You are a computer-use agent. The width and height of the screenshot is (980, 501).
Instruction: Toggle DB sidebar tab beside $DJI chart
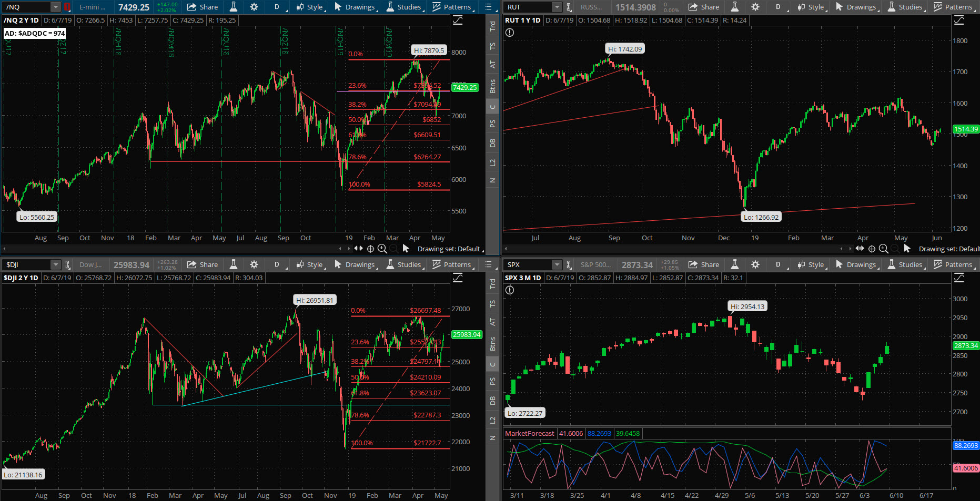(x=492, y=401)
